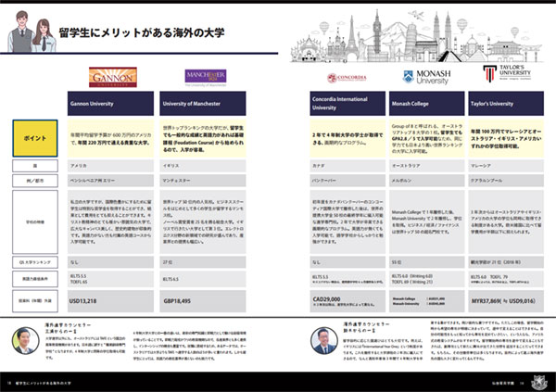The image size is (556, 392).
Task: Select the USD13,218 tuition cell
Action: (110, 301)
